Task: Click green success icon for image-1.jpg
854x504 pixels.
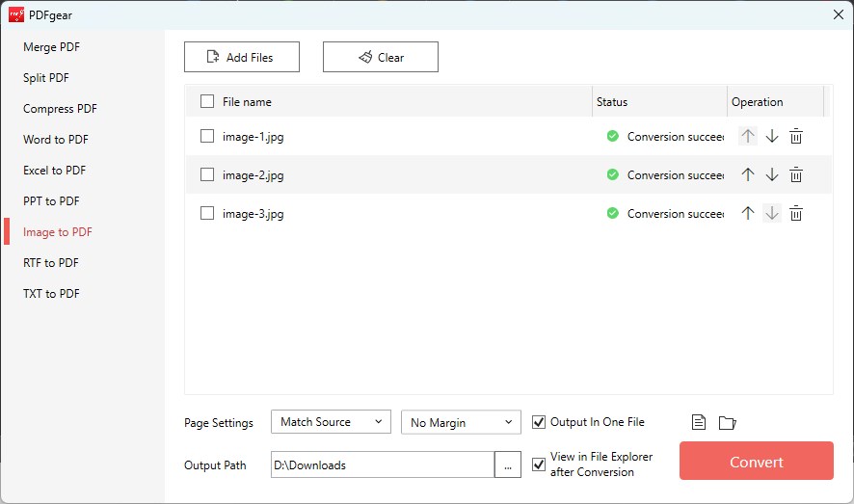Action: point(613,136)
